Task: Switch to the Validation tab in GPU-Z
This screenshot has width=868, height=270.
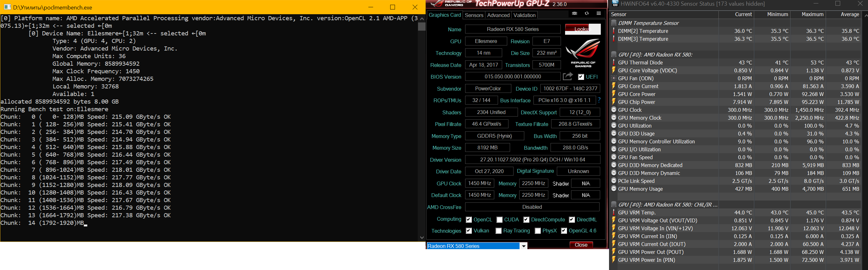Action: 524,15
